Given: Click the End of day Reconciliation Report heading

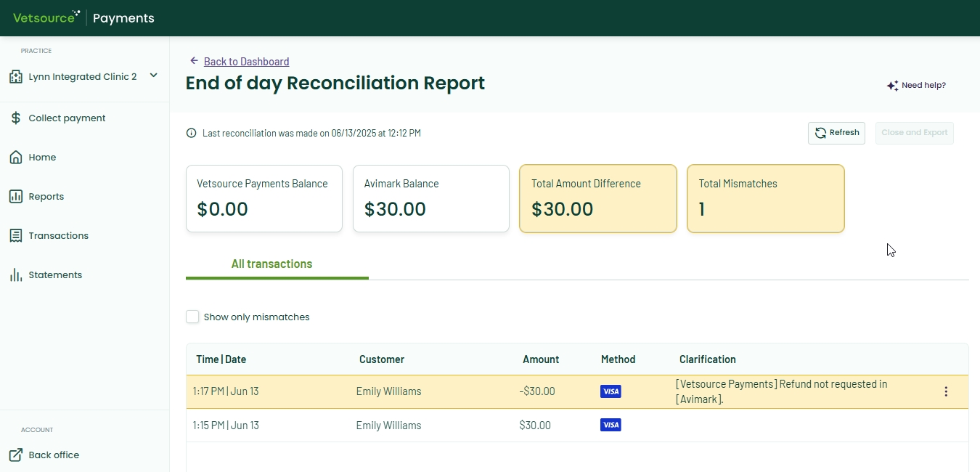Looking at the screenshot, I should (x=335, y=83).
